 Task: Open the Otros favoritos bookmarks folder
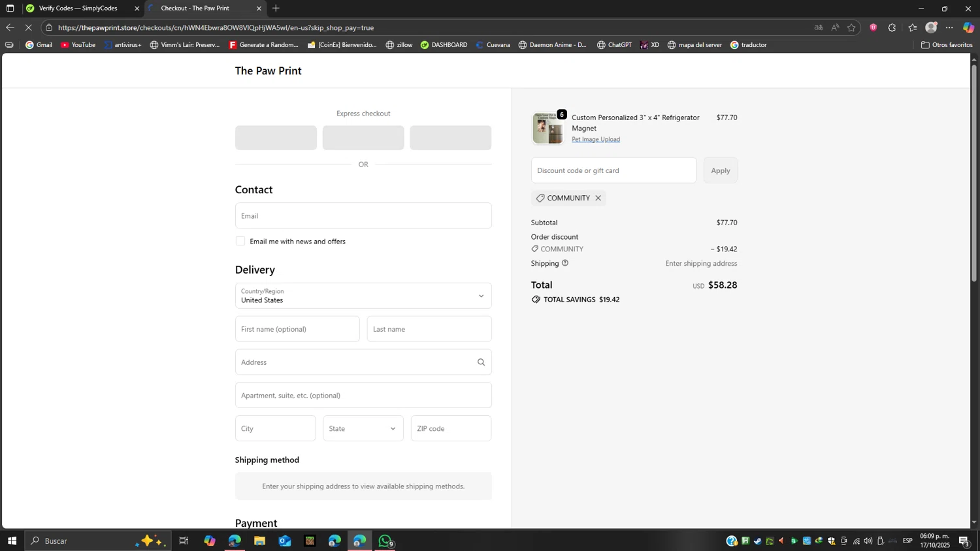[947, 45]
